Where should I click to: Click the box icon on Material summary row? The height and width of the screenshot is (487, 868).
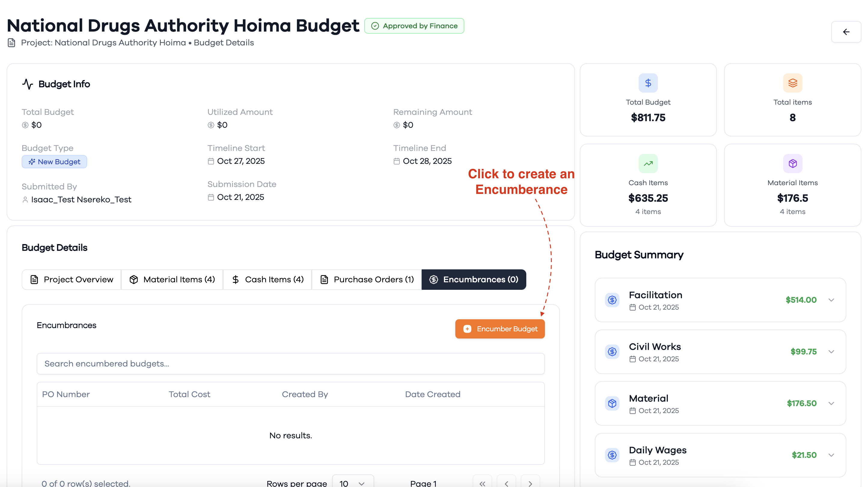click(x=612, y=403)
